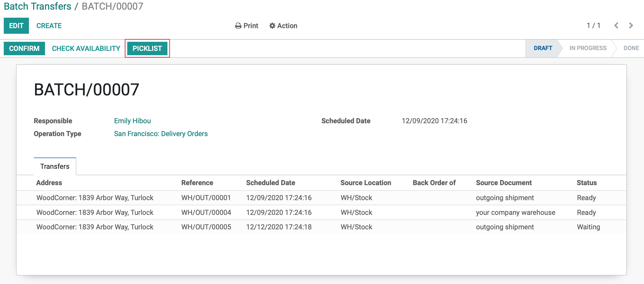Open the Action gear menu

click(x=283, y=26)
